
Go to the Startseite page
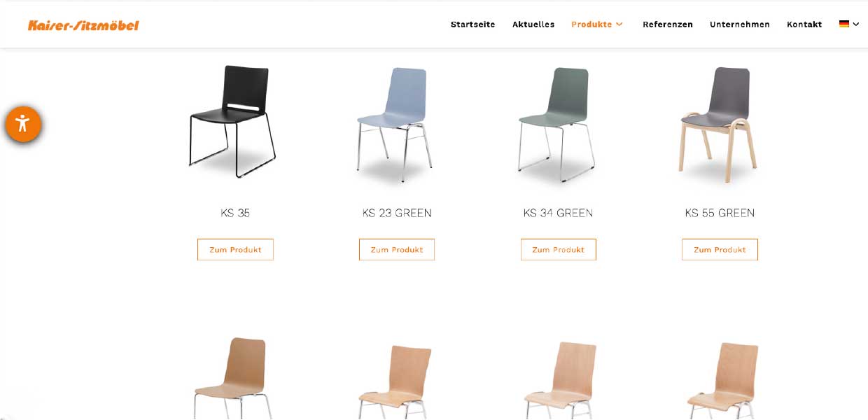[472, 24]
